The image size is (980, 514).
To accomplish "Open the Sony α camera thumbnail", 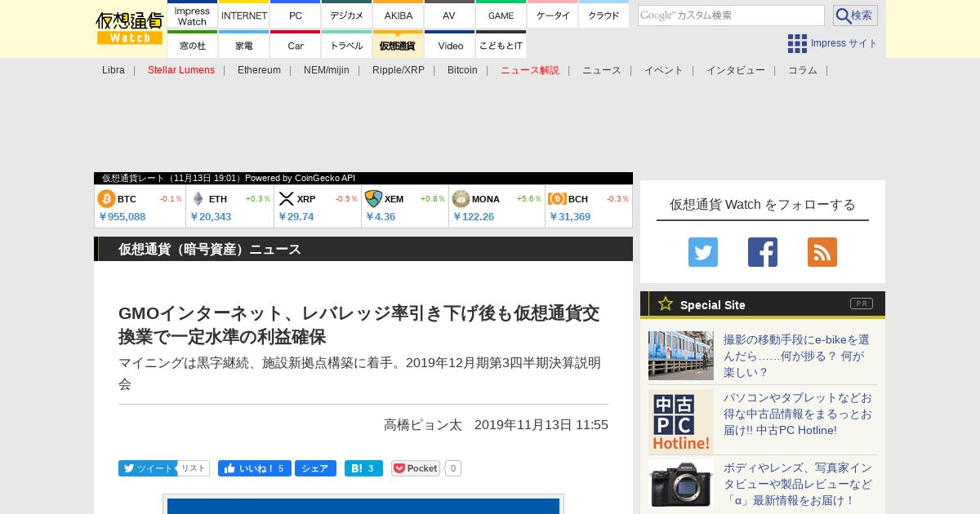I will pos(681,484).
